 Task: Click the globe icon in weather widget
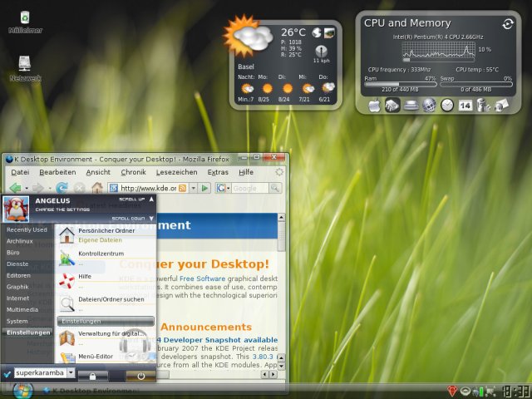(317, 32)
